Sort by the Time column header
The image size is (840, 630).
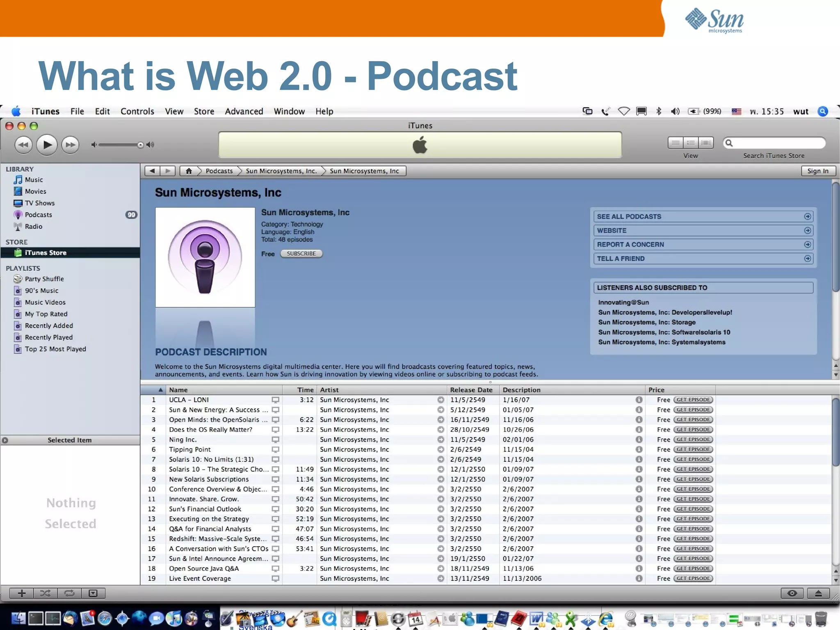(299, 390)
